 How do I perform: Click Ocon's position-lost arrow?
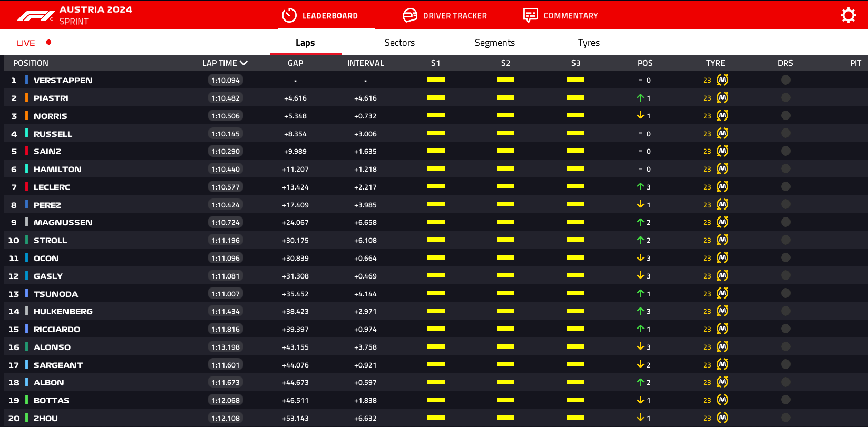click(640, 257)
